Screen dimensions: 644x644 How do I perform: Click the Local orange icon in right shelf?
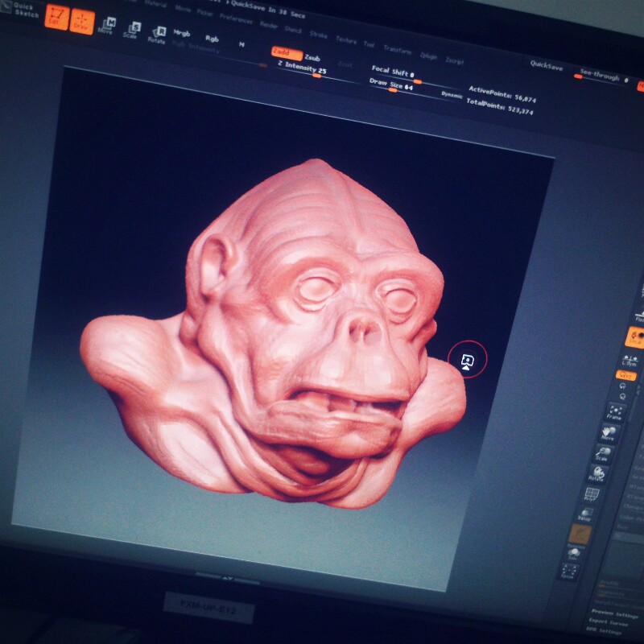coord(634,337)
